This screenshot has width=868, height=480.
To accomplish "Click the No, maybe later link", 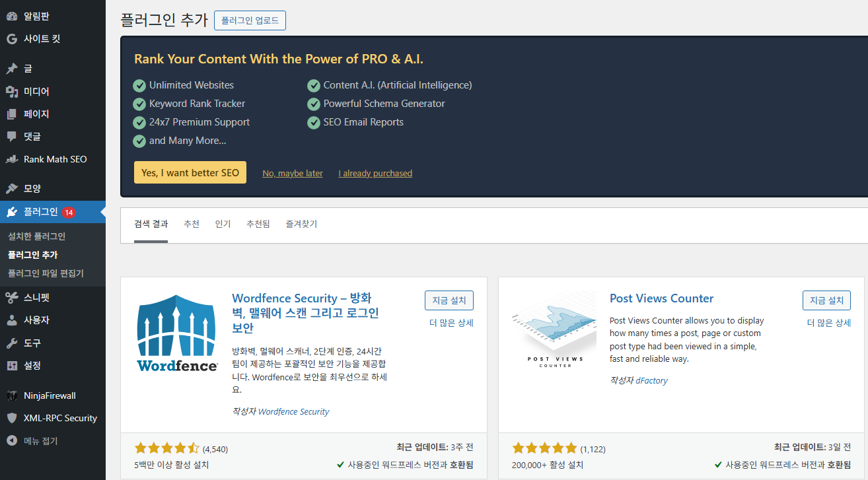I will [x=293, y=173].
